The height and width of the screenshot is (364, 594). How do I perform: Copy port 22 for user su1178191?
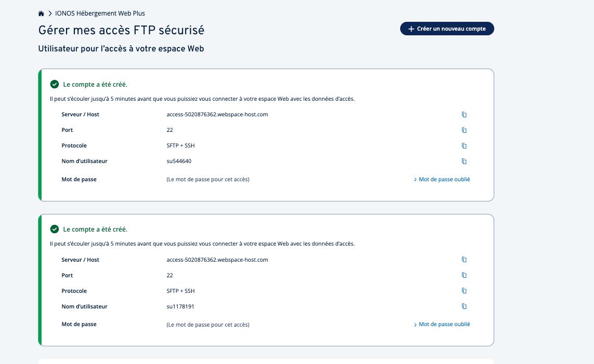pyautogui.click(x=464, y=275)
